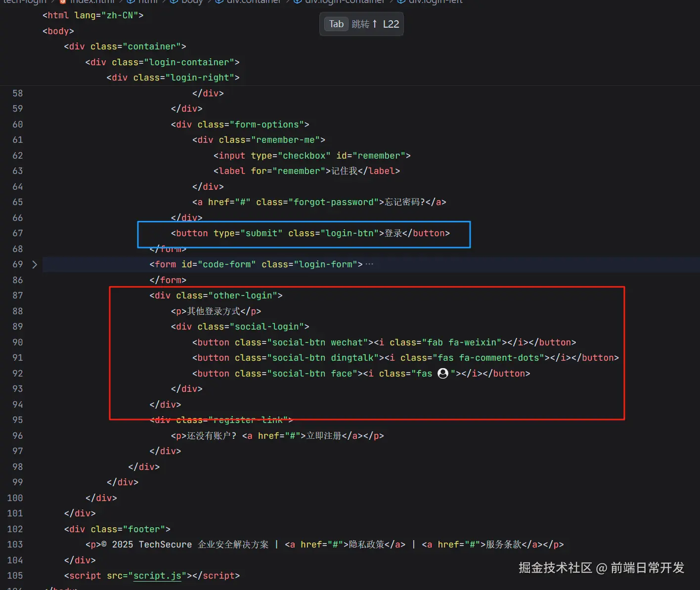Click line number 62 in the gutter
This screenshot has width=700, height=590.
(18, 156)
